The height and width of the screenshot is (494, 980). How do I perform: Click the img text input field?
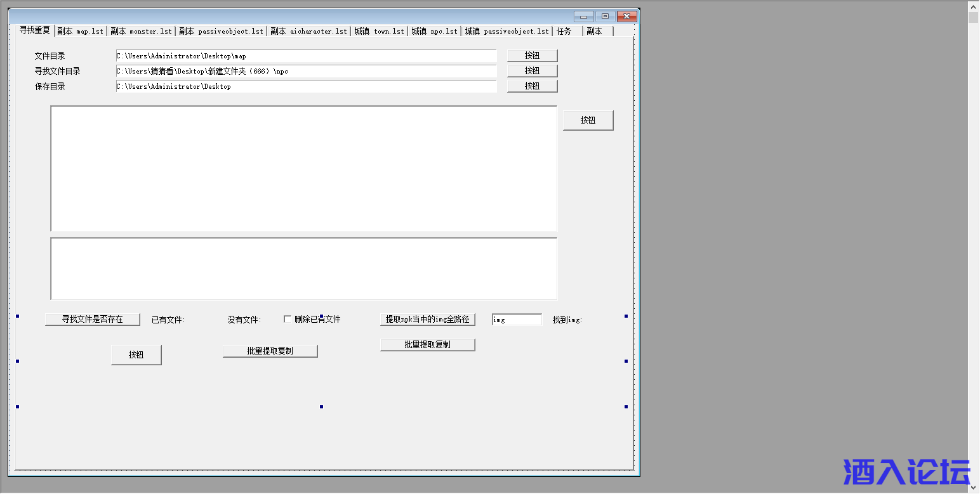click(517, 320)
